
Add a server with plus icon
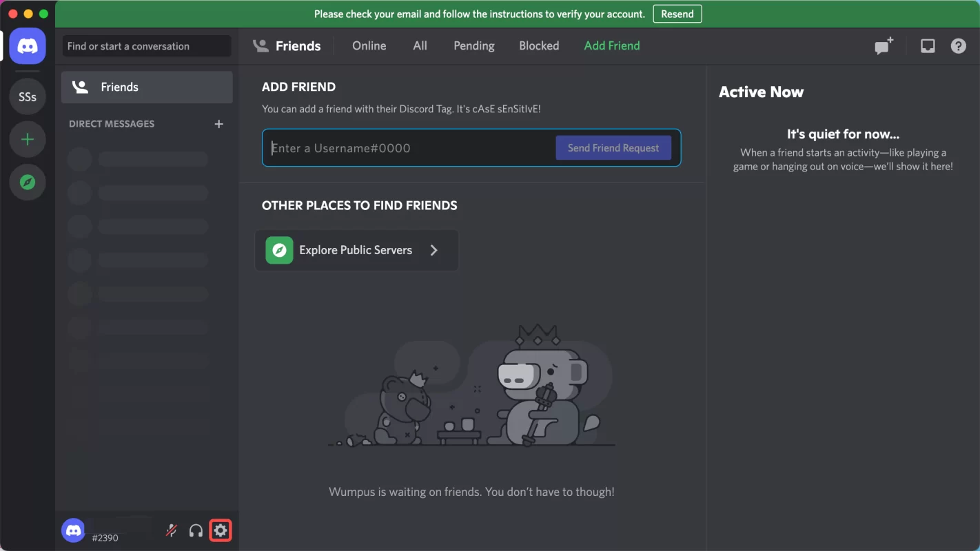pyautogui.click(x=28, y=140)
